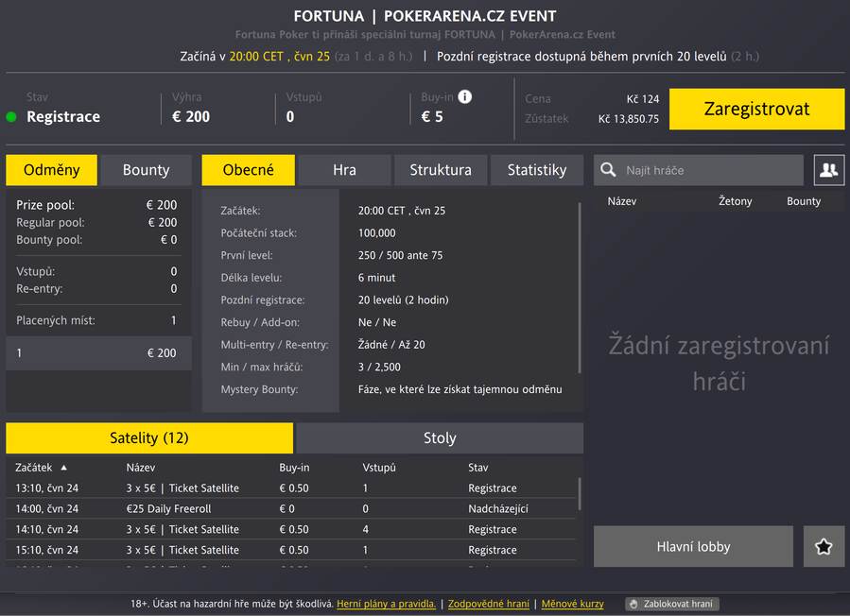Add tournament to favorites with star icon
This screenshot has height=616, width=850.
coord(824,546)
